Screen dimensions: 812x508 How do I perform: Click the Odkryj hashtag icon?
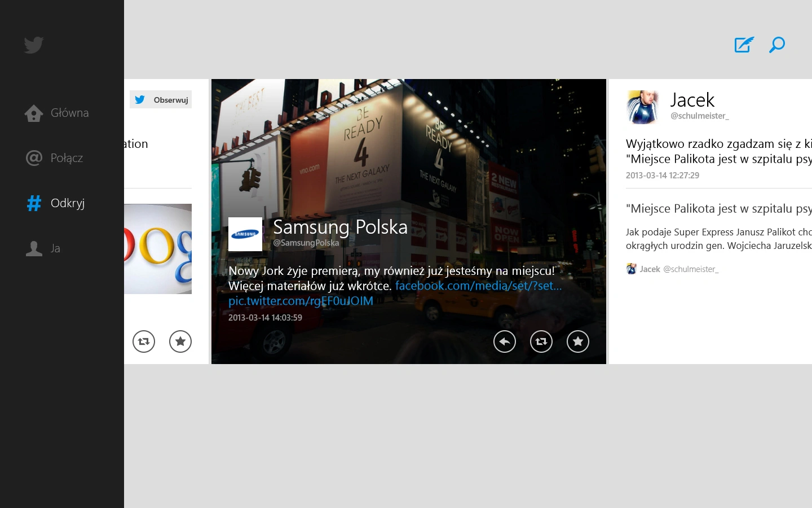[x=34, y=203]
